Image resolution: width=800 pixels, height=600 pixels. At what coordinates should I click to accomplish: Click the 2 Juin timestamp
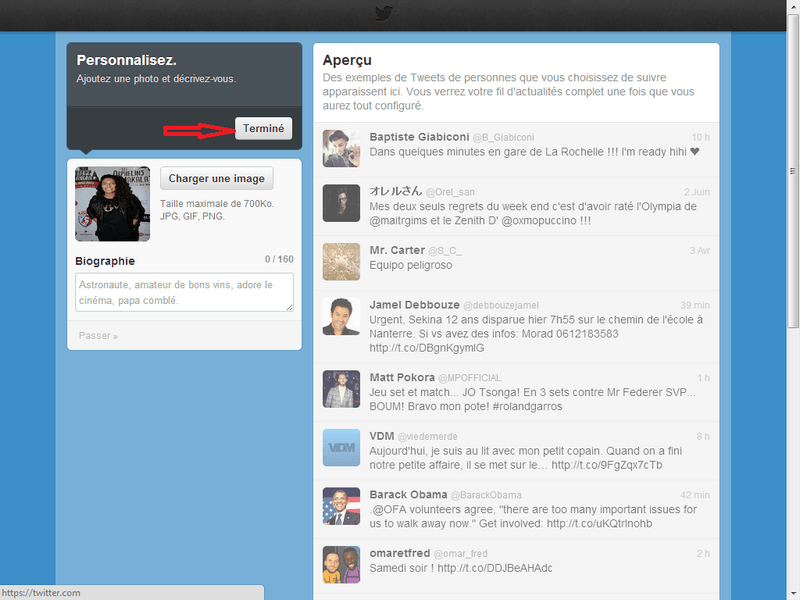coord(697,192)
